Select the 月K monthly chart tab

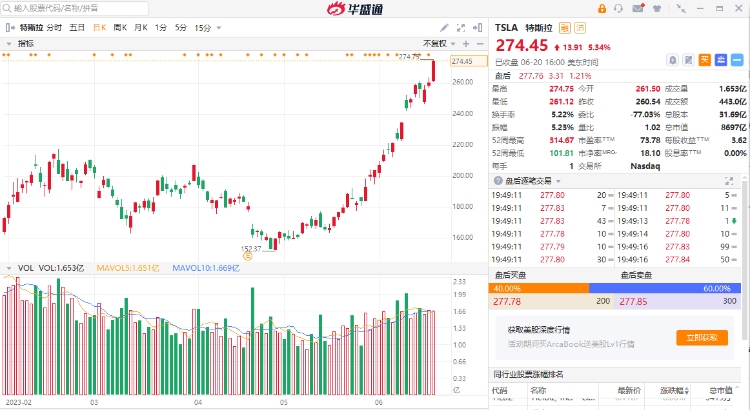pos(141,28)
